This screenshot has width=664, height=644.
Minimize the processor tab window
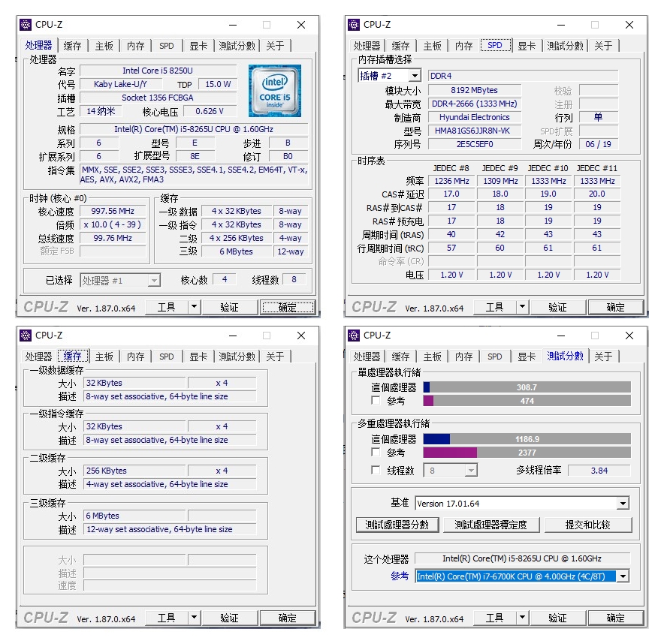coord(233,25)
